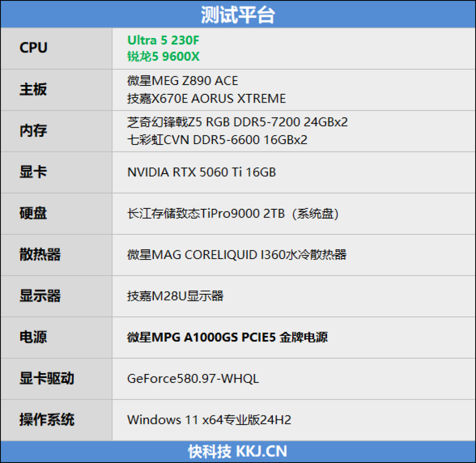Click 技嘉M28U显示器 value
This screenshot has width=476, height=463.
pos(175,296)
